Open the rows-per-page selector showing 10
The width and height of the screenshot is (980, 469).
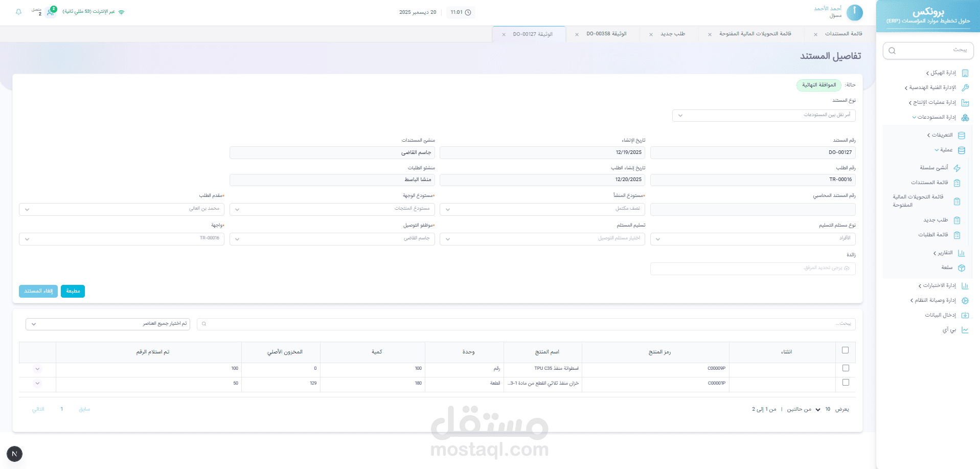pyautogui.click(x=823, y=409)
